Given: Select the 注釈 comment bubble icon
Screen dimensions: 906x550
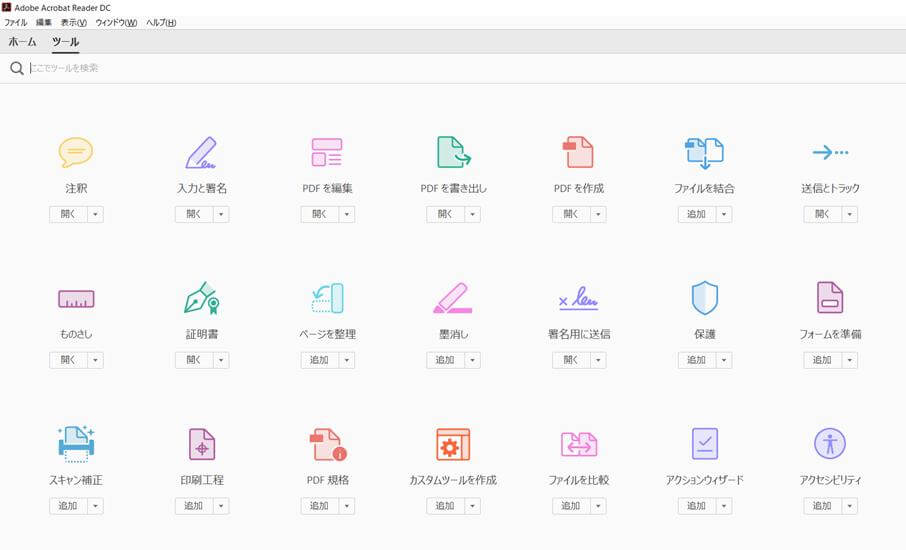Looking at the screenshot, I should 76,153.
